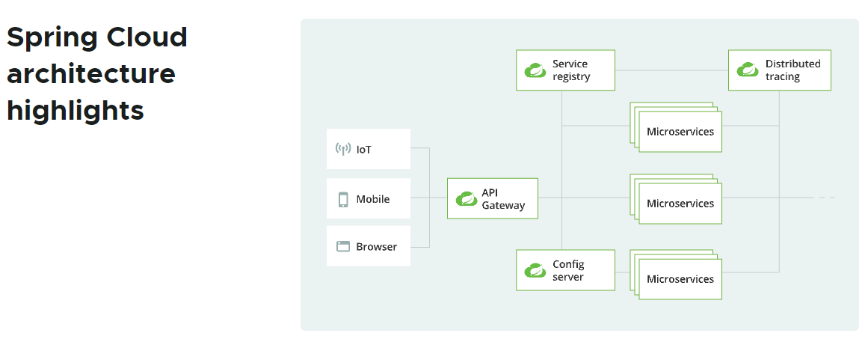Viewport: 868px width, 345px height.
Task: Click the dashed continuation line at right
Action: [x=825, y=198]
